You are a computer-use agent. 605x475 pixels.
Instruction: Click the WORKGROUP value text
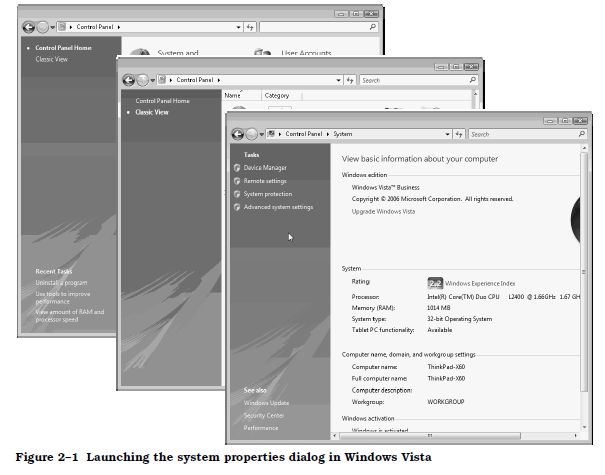pos(446,402)
